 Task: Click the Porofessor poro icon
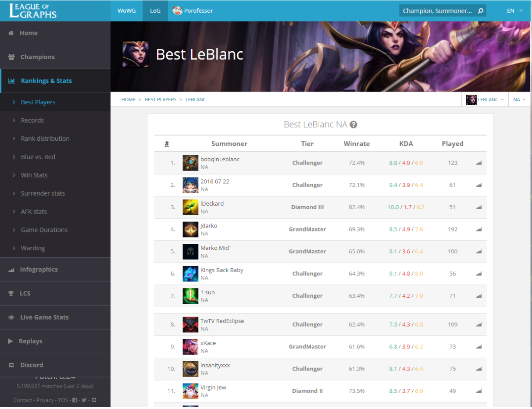(x=177, y=11)
